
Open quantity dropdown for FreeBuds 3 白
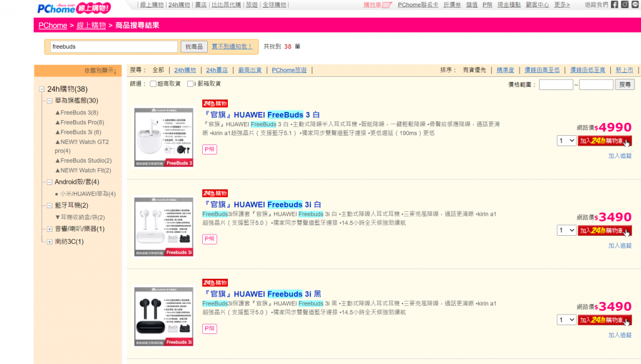(x=566, y=141)
